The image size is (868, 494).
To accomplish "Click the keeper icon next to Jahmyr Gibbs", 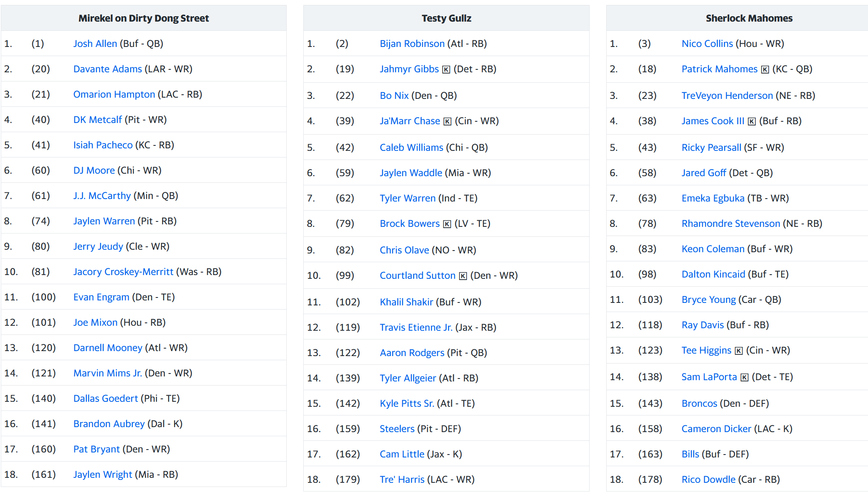I will pos(446,69).
